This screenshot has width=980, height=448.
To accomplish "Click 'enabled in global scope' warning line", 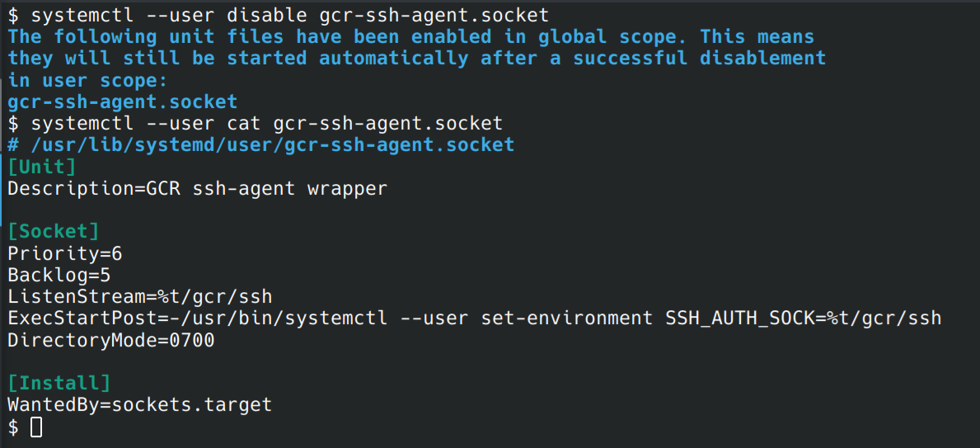I will (x=411, y=36).
